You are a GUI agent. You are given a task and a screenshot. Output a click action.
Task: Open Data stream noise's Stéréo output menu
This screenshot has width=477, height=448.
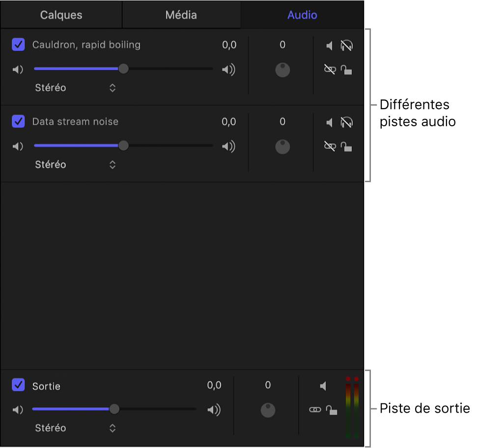112,165
